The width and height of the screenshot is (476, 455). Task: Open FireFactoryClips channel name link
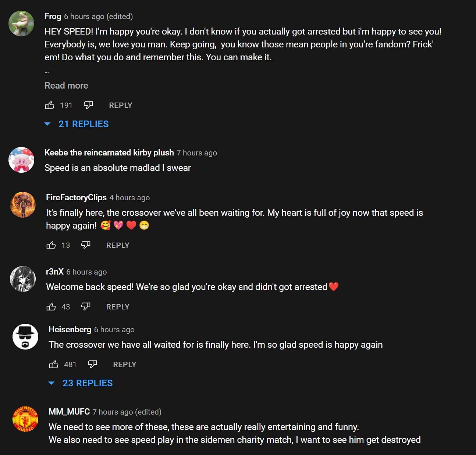[x=76, y=197]
